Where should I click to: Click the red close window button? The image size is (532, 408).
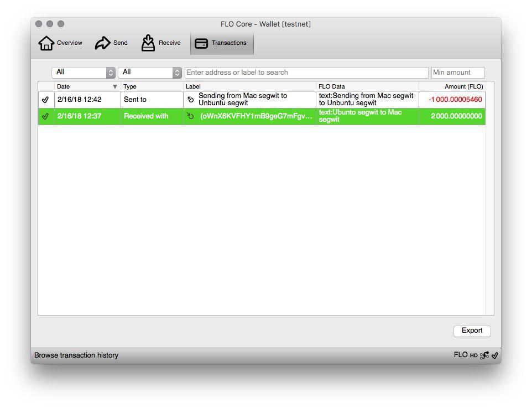[39, 24]
